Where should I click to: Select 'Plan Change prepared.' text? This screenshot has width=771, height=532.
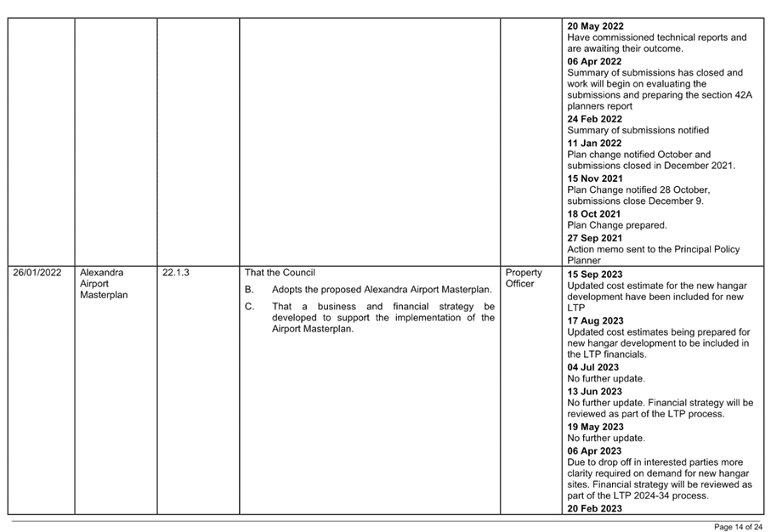pyautogui.click(x=617, y=226)
